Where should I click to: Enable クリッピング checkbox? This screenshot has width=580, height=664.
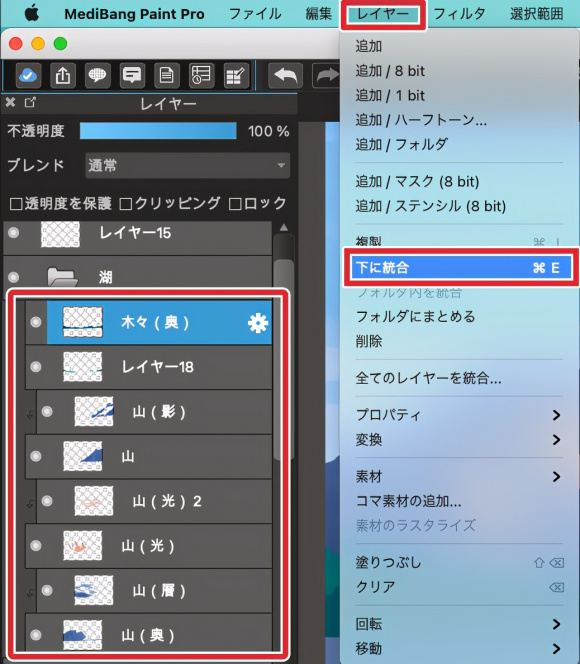point(126,204)
